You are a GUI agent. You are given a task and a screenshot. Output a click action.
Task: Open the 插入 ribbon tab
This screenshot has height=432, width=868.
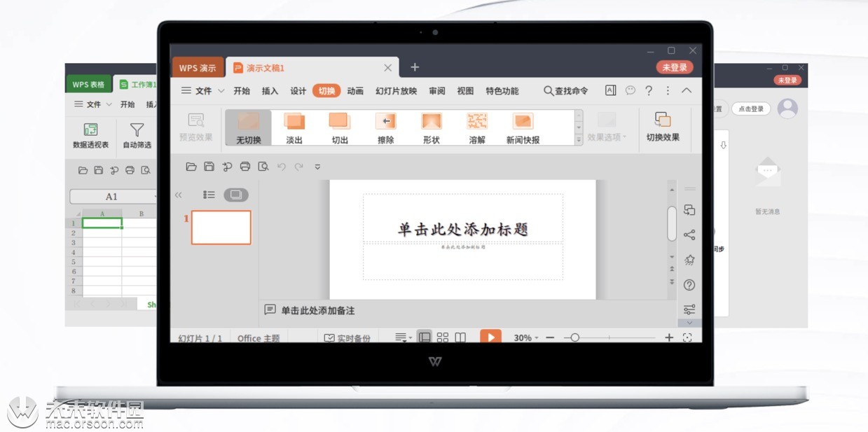(270, 91)
